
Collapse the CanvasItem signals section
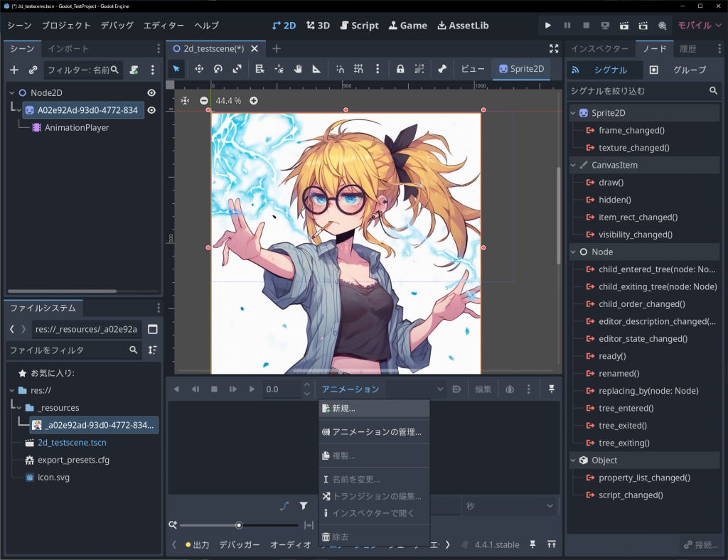pos(574,165)
